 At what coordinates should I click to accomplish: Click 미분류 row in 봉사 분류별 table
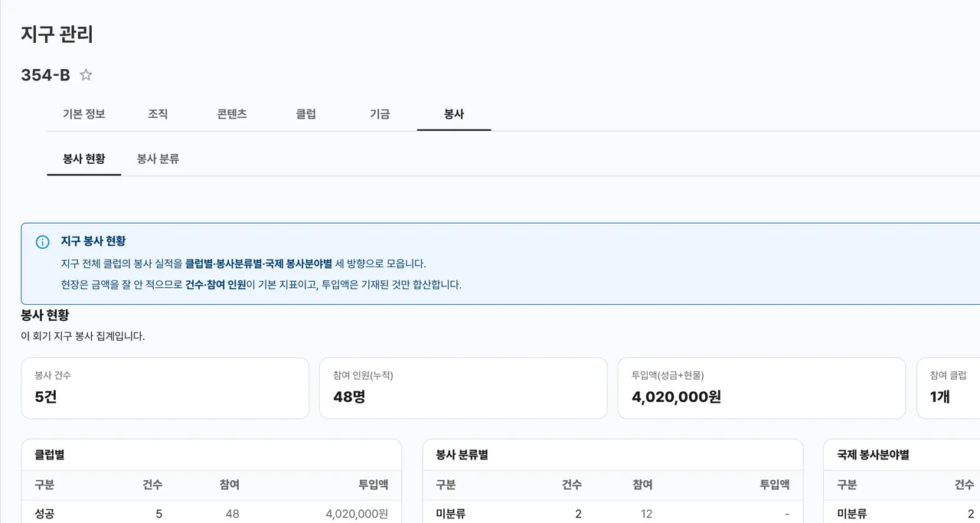[x=612, y=514]
